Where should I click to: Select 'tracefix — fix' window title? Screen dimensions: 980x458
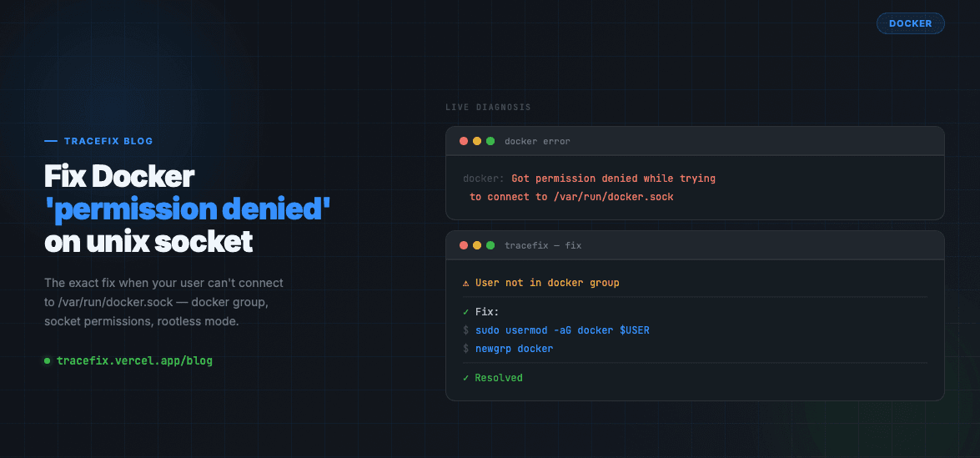pos(543,245)
